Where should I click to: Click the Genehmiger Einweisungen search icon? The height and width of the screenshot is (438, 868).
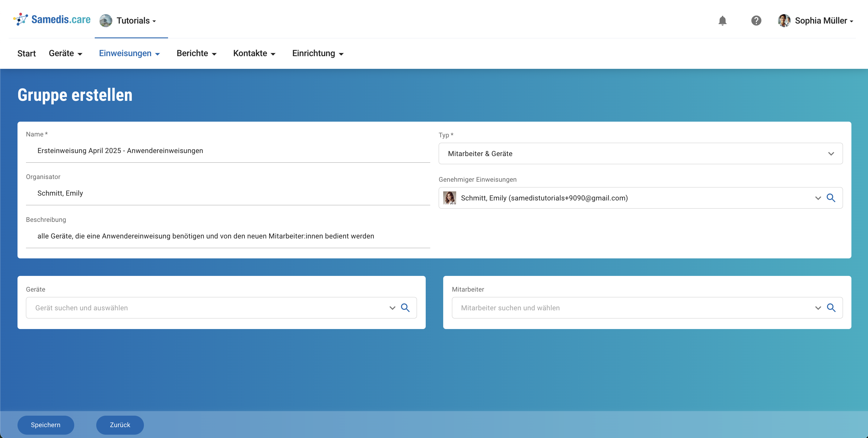831,198
